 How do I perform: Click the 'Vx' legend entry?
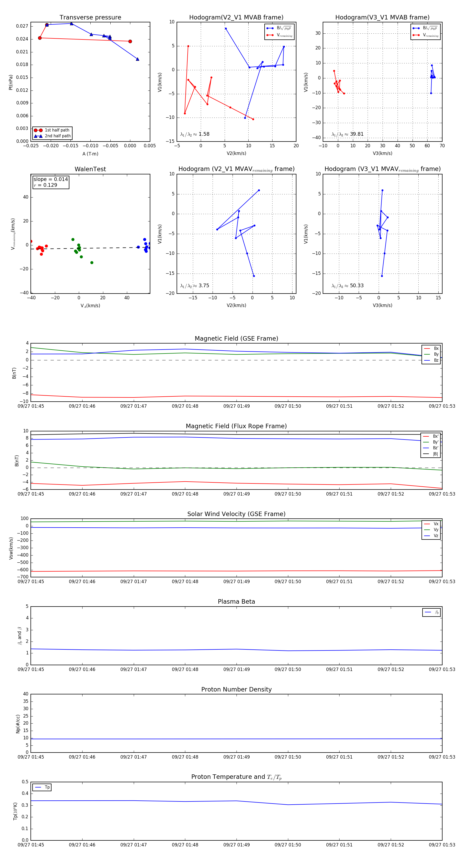click(431, 524)
